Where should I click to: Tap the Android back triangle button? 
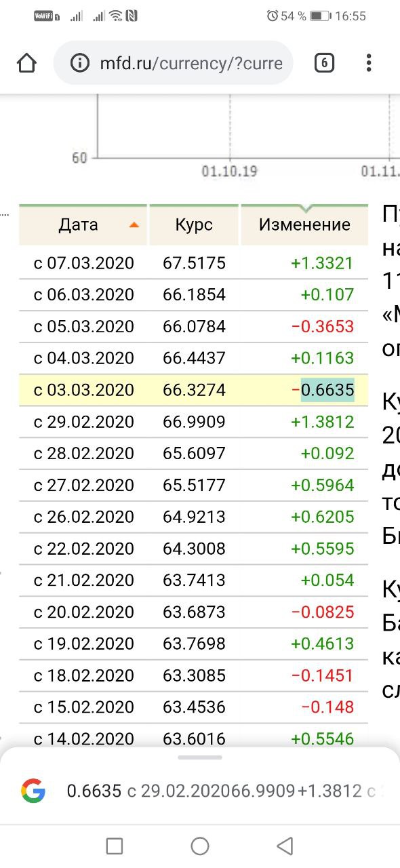pyautogui.click(x=285, y=846)
